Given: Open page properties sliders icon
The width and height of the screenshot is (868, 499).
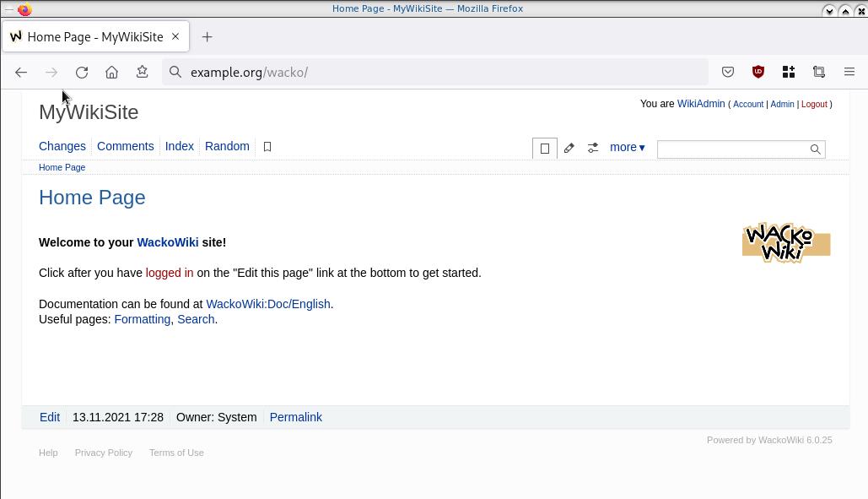Looking at the screenshot, I should tap(593, 148).
